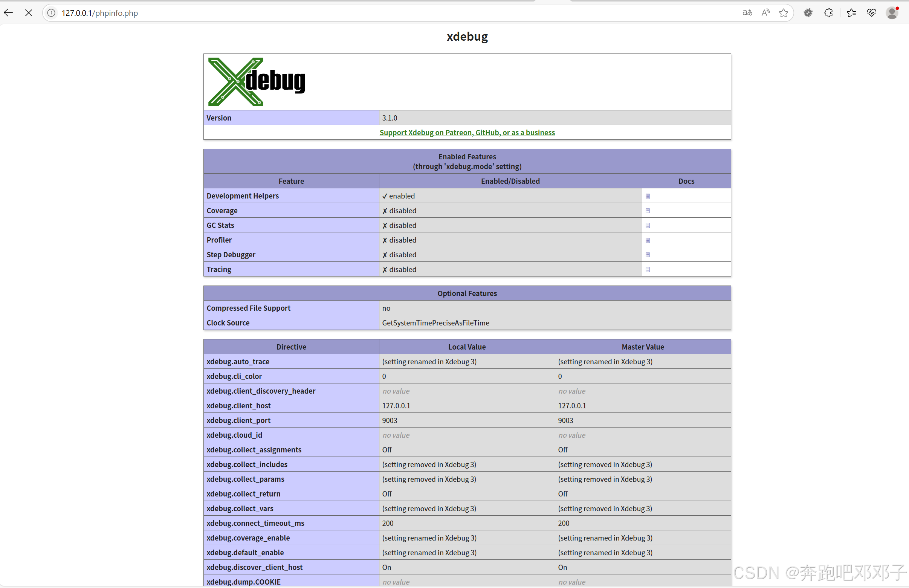This screenshot has height=588, width=909.
Task: Click the Step Debugger feature name
Action: click(231, 255)
